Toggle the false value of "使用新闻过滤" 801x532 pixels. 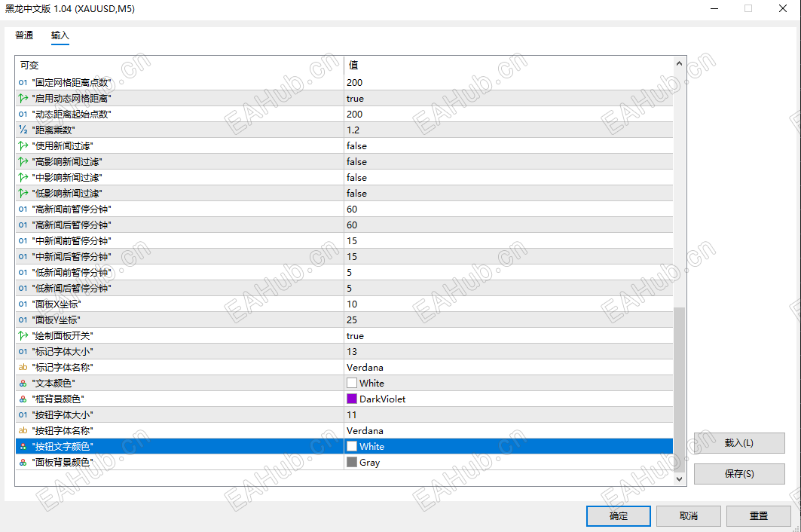click(356, 145)
